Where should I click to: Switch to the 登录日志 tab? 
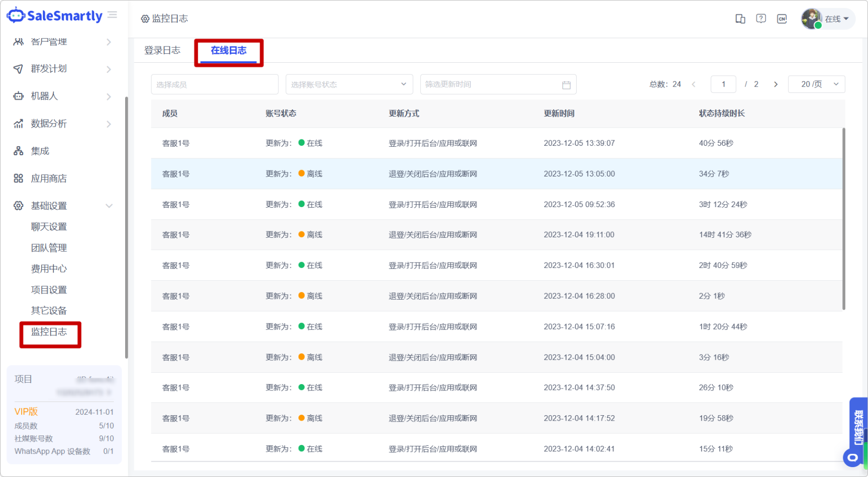(x=162, y=50)
